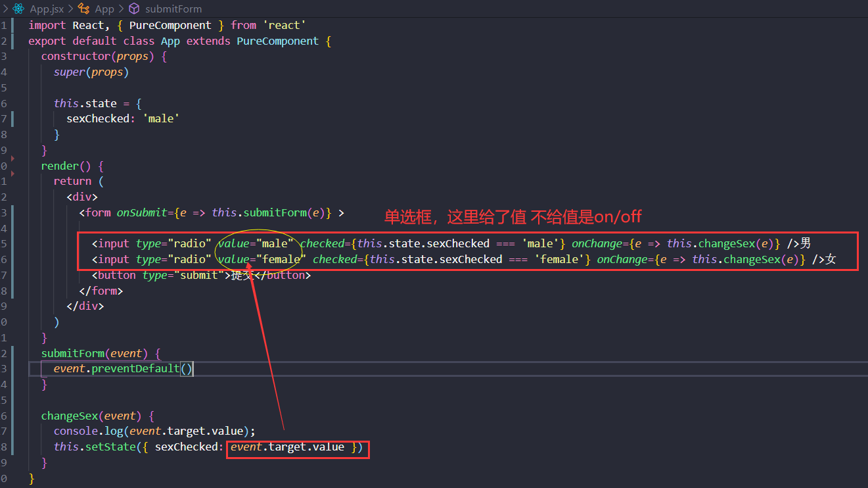Click the onSubmit attribute of the form
The width and height of the screenshot is (868, 488).
point(142,212)
